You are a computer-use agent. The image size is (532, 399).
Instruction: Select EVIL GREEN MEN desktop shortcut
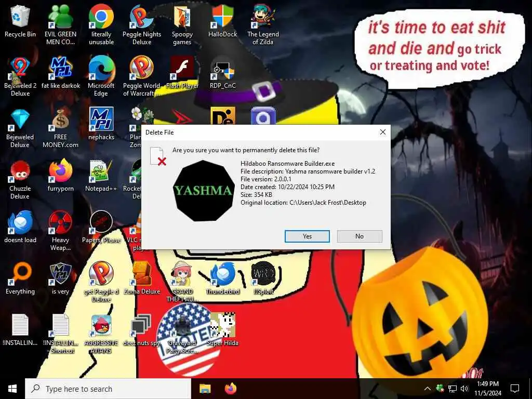[60, 25]
